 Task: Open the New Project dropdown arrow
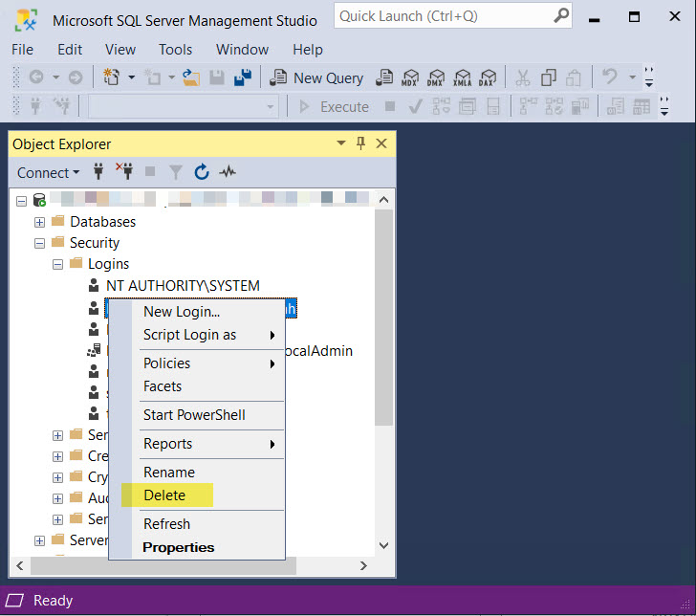pos(131,77)
